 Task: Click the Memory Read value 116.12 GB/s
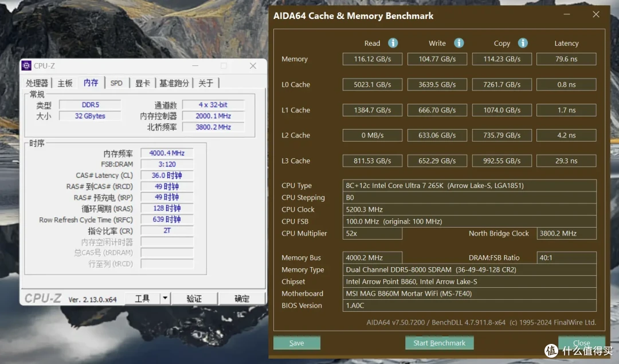373,59
